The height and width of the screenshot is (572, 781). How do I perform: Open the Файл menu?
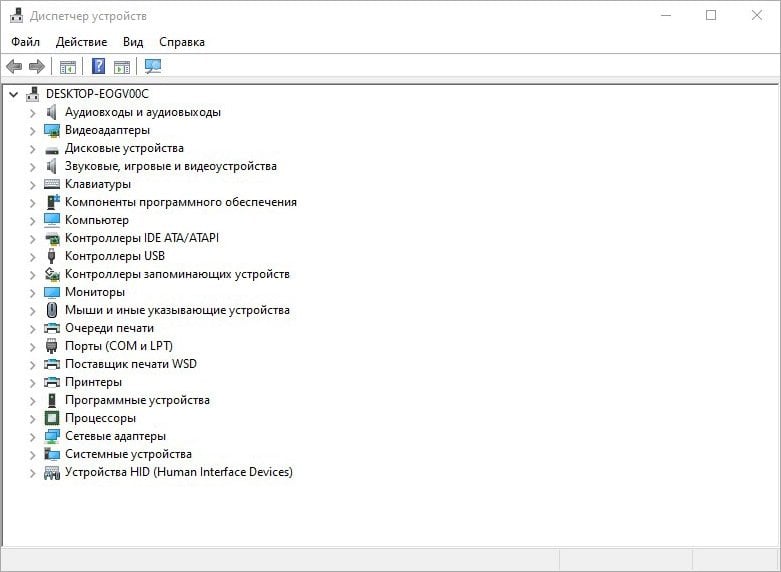pos(25,42)
